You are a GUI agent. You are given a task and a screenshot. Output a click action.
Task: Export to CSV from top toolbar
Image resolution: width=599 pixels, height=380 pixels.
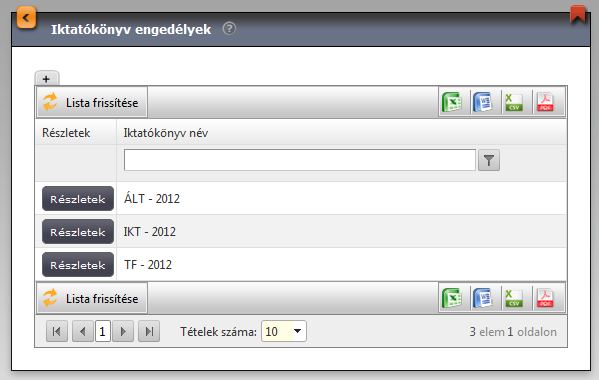(514, 102)
